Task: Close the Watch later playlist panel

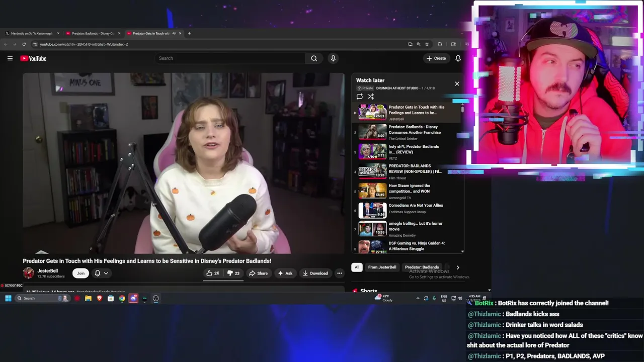Action: [x=457, y=84]
